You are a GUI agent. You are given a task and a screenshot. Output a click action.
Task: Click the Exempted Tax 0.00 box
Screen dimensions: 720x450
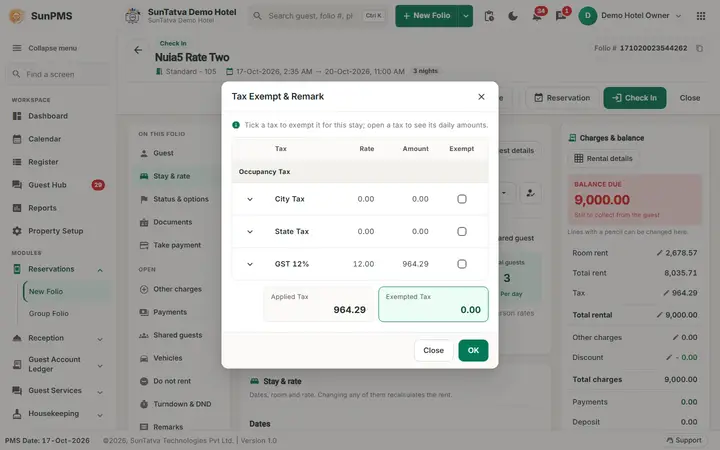coord(433,304)
